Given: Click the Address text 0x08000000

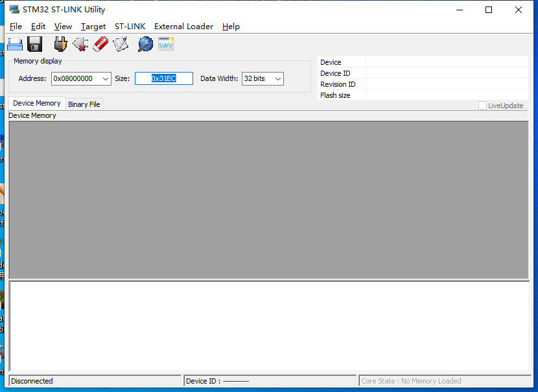Looking at the screenshot, I should pos(73,78).
